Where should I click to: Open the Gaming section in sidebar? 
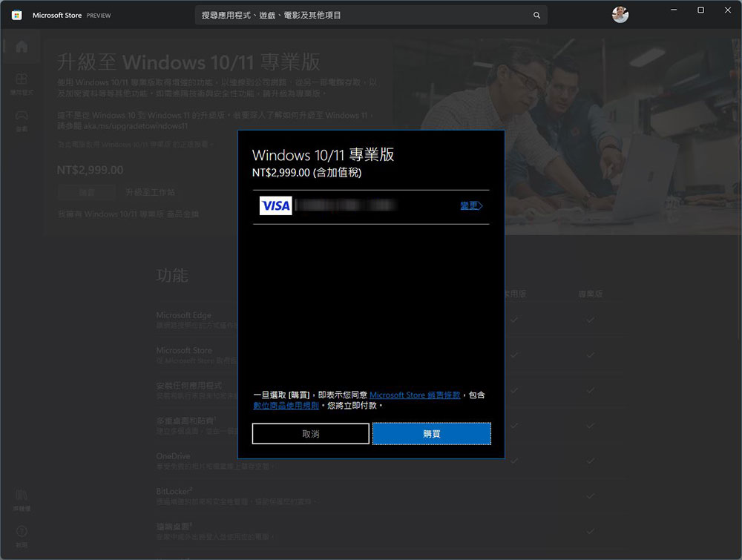[x=22, y=121]
